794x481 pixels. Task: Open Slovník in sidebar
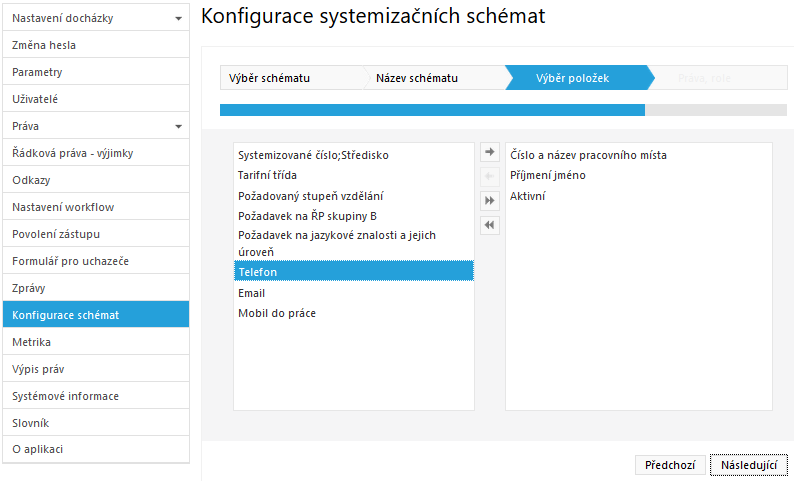tap(96, 423)
